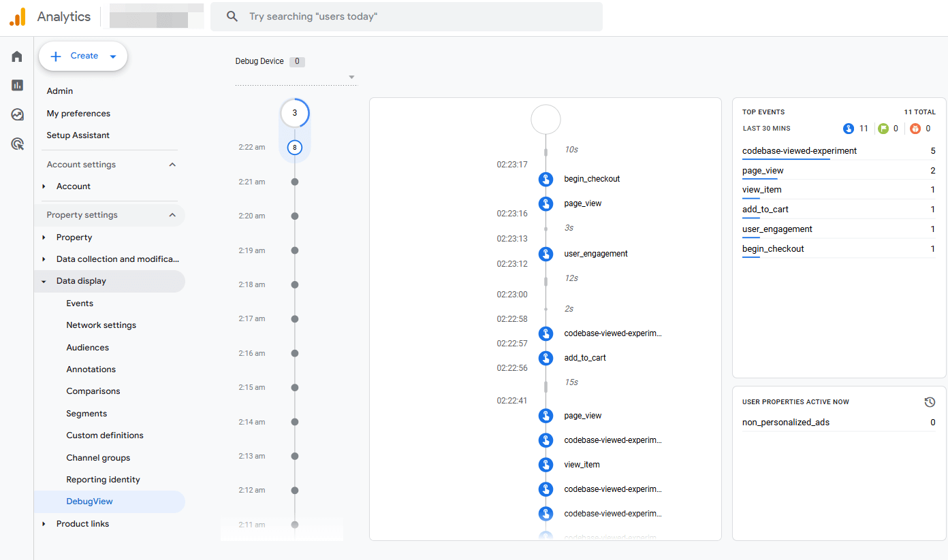Open the Create button dropdown arrow
This screenshot has width=948, height=560.
pos(113,56)
